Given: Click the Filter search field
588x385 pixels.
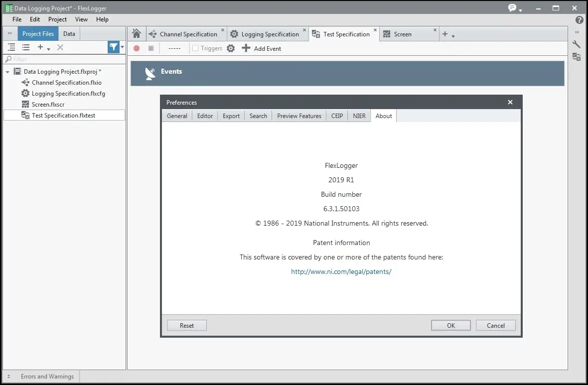Looking at the screenshot, I should [64, 59].
